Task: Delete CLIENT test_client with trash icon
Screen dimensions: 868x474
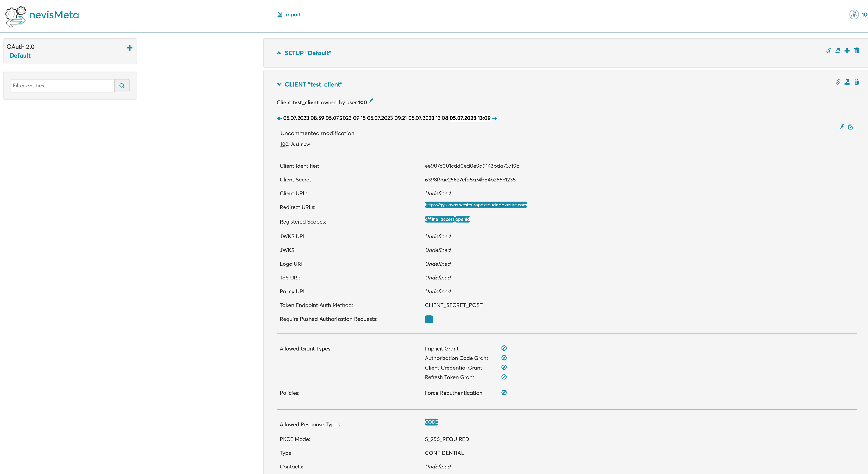Action: point(857,82)
